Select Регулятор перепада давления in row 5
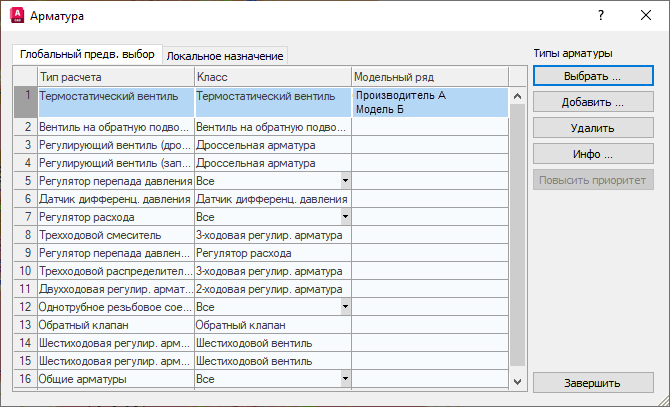670x407 pixels. tap(116, 181)
